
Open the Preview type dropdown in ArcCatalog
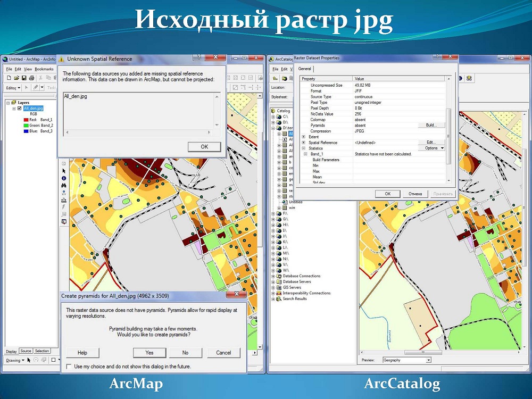pyautogui.click(x=428, y=360)
